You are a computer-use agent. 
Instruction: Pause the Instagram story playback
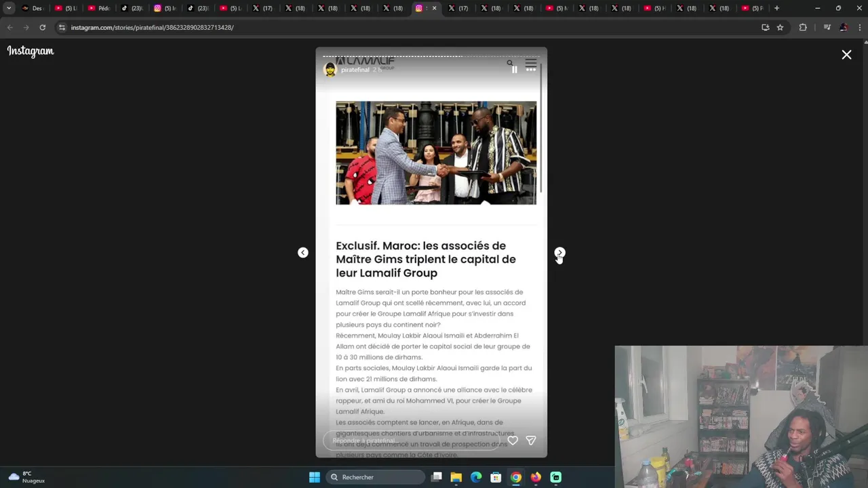coord(514,70)
